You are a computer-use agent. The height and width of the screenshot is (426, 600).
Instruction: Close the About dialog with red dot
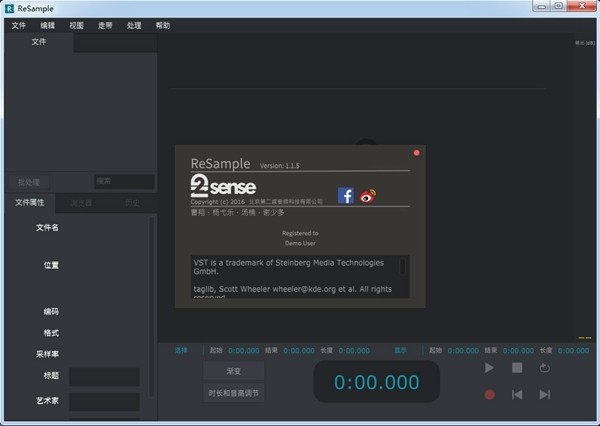(x=416, y=153)
